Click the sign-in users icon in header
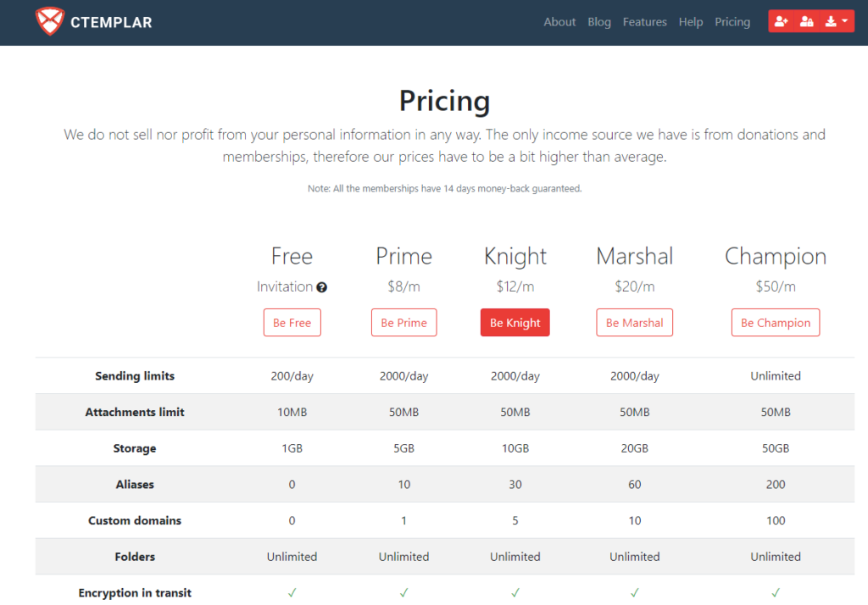Image resolution: width=868 pixels, height=605 pixels. (807, 21)
